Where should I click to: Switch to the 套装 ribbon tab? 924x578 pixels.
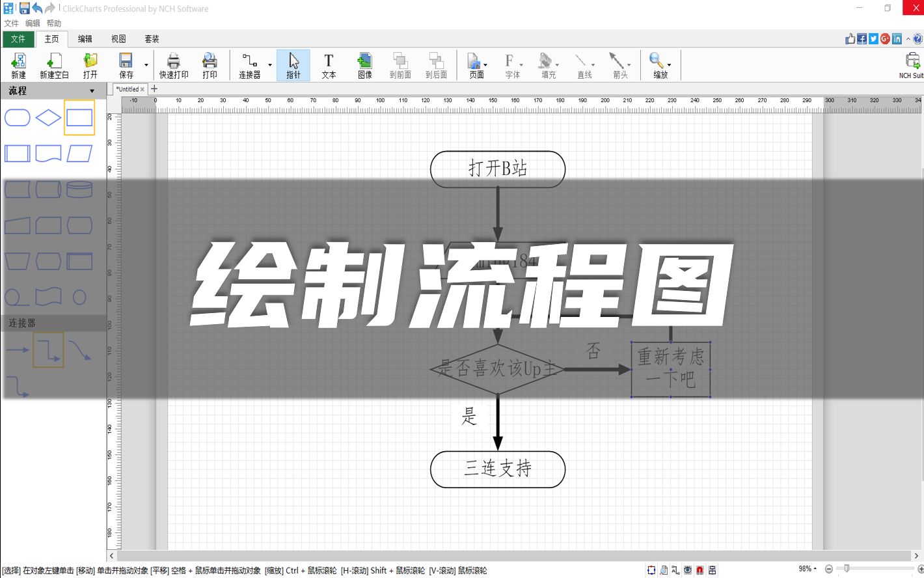coord(152,39)
